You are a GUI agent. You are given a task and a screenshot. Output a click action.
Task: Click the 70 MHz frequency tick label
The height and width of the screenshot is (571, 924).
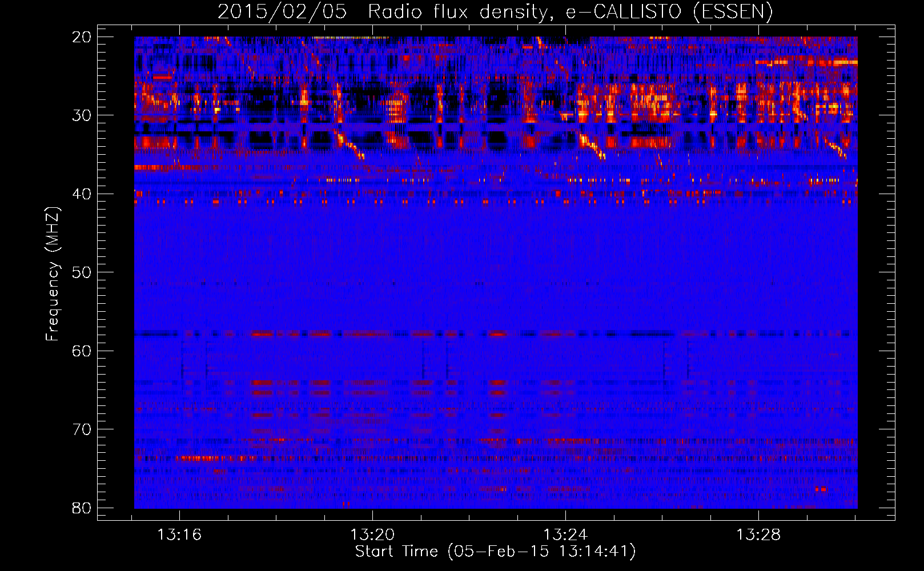[x=82, y=429]
